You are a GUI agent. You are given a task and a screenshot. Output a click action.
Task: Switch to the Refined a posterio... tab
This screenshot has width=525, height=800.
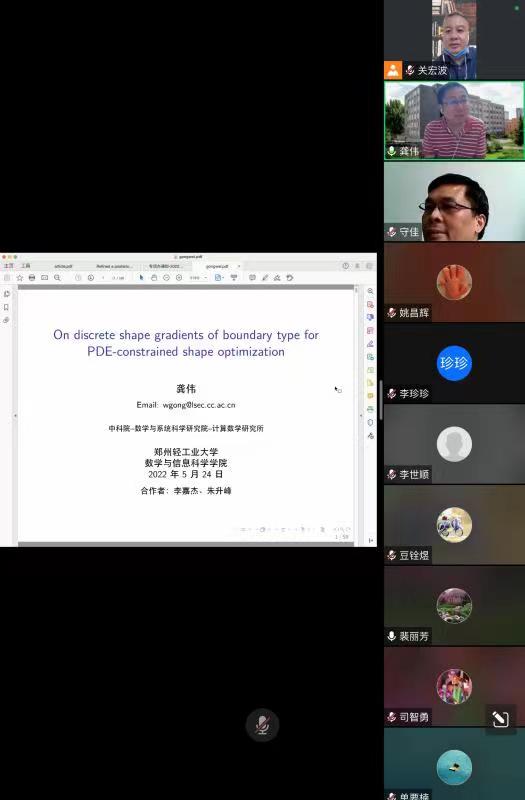(114, 266)
